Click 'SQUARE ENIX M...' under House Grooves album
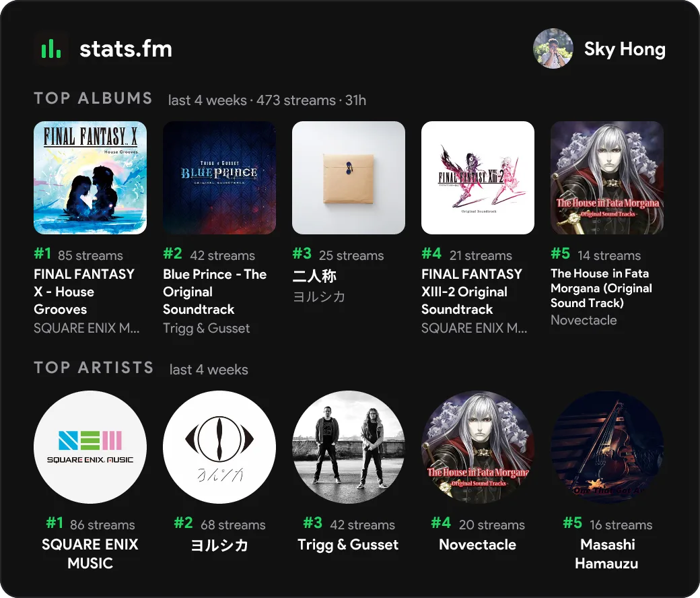700x598 pixels. click(x=87, y=328)
